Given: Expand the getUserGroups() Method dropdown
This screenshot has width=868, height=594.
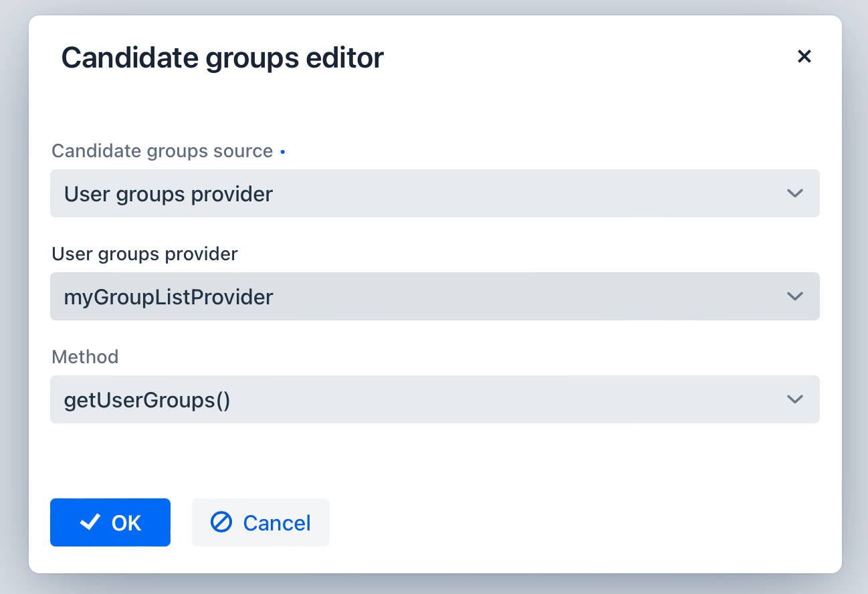Looking at the screenshot, I should point(435,399).
